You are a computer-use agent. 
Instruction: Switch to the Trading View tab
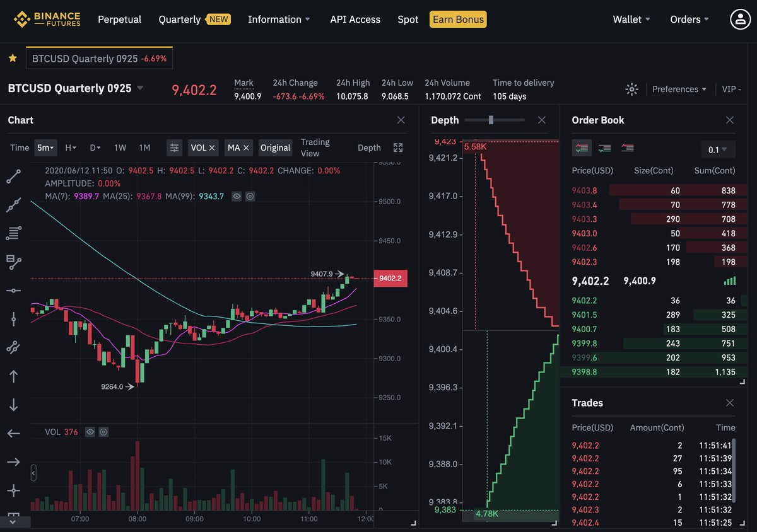[315, 147]
